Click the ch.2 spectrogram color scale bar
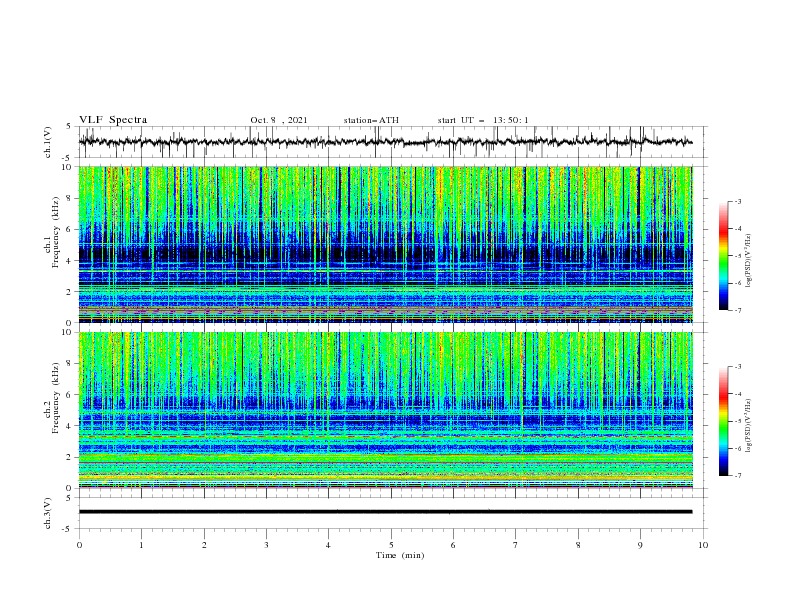 pos(723,421)
